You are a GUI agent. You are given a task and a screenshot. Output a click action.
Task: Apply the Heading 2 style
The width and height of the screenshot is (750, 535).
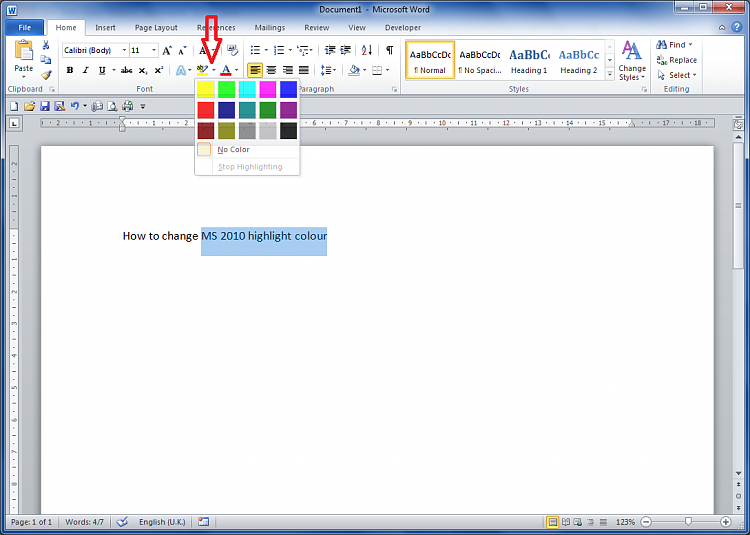[x=579, y=60]
